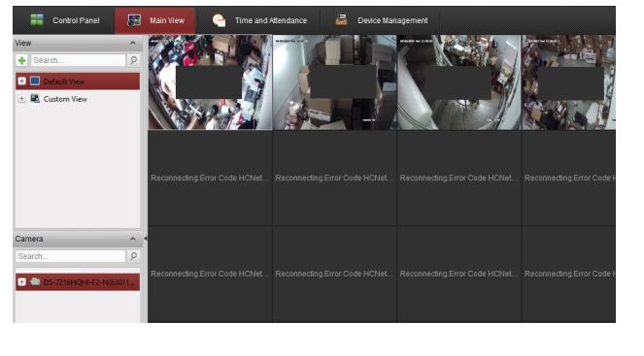Select the DS-7216HQHI-F2-N device entry
Viewport: 644px width, 356px height.
pyautogui.click(x=78, y=282)
